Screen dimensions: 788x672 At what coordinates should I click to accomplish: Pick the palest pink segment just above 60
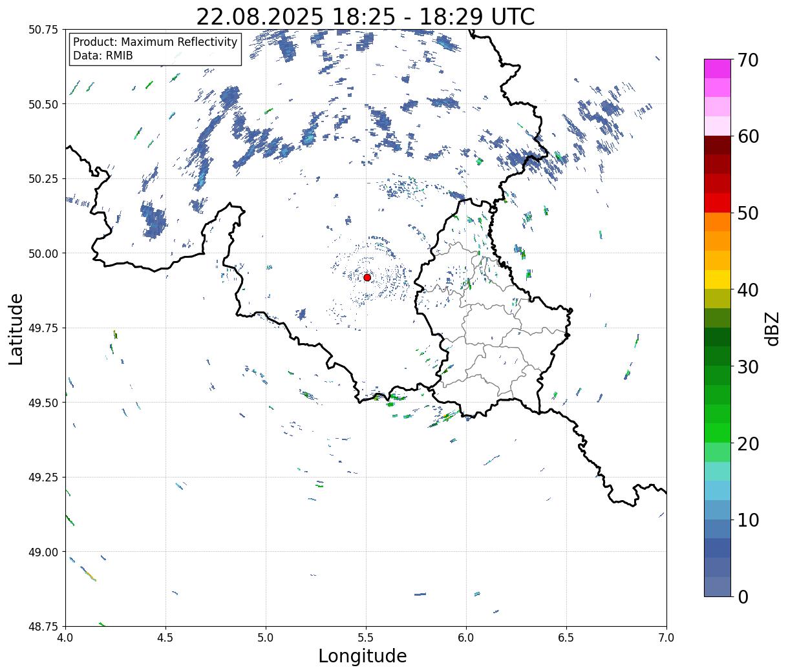[x=717, y=126]
